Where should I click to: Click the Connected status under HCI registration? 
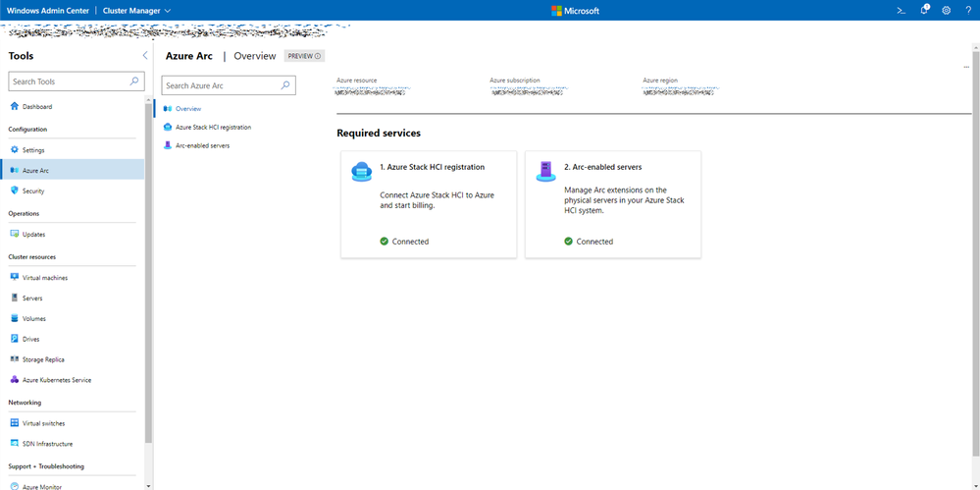pyautogui.click(x=404, y=242)
